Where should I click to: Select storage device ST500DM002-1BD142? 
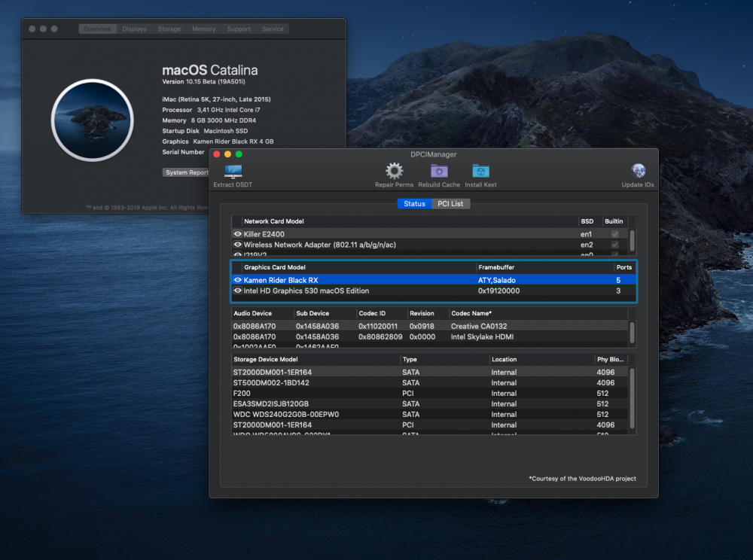click(x=430, y=383)
